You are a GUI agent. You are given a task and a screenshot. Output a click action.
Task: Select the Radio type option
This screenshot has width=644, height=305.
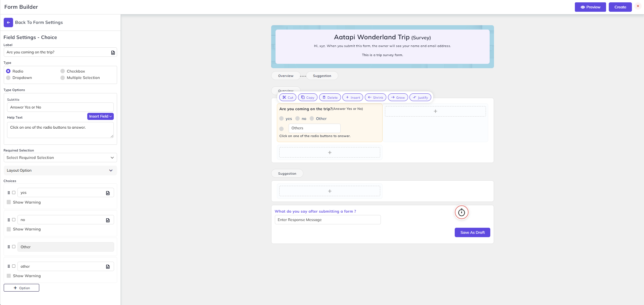click(x=8, y=71)
